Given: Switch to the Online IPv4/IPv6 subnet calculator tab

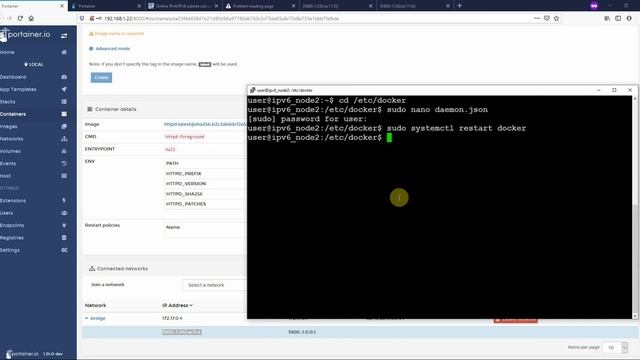Looking at the screenshot, I should [x=183, y=6].
